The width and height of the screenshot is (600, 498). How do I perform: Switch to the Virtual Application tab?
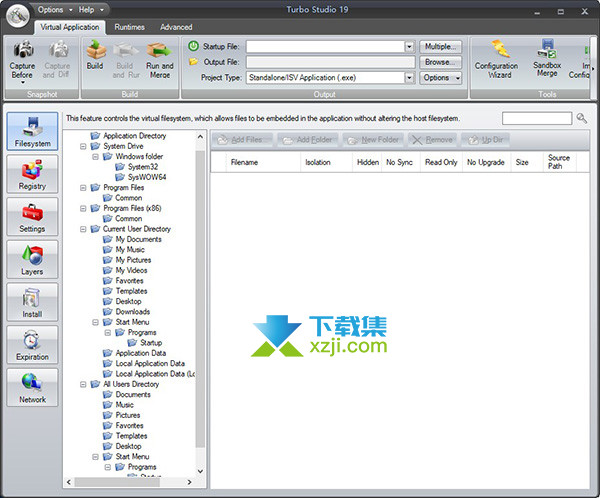click(70, 27)
